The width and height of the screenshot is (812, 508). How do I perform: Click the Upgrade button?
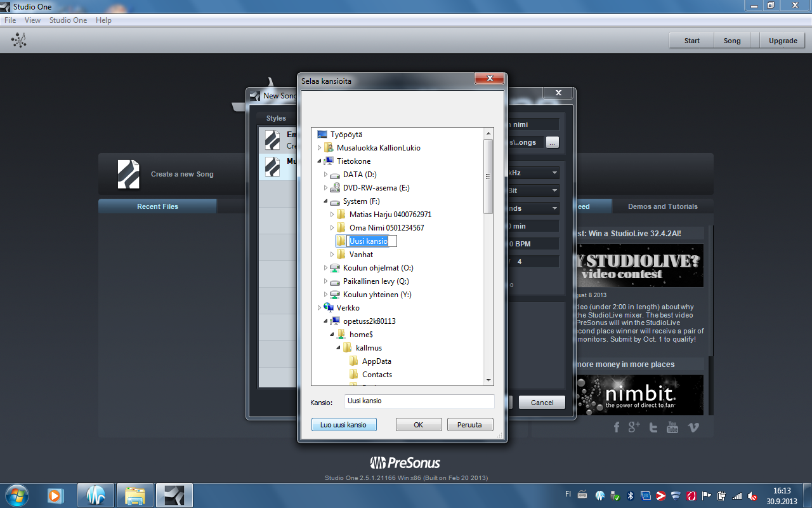click(783, 41)
